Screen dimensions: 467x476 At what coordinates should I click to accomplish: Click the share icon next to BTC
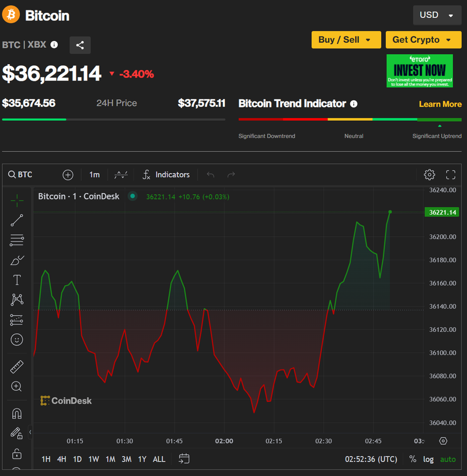[x=80, y=45]
